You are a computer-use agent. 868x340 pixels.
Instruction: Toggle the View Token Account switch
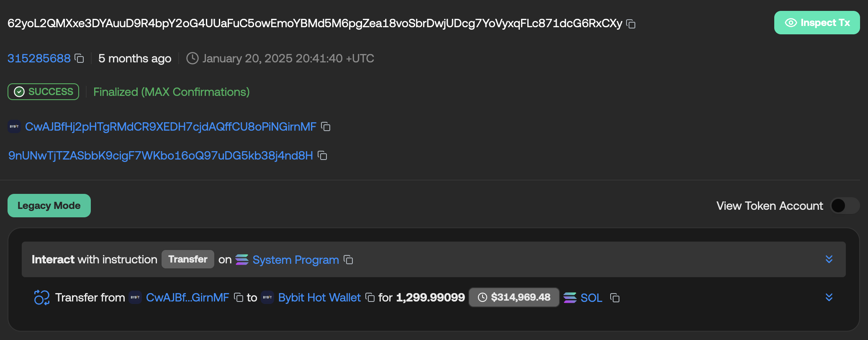845,206
